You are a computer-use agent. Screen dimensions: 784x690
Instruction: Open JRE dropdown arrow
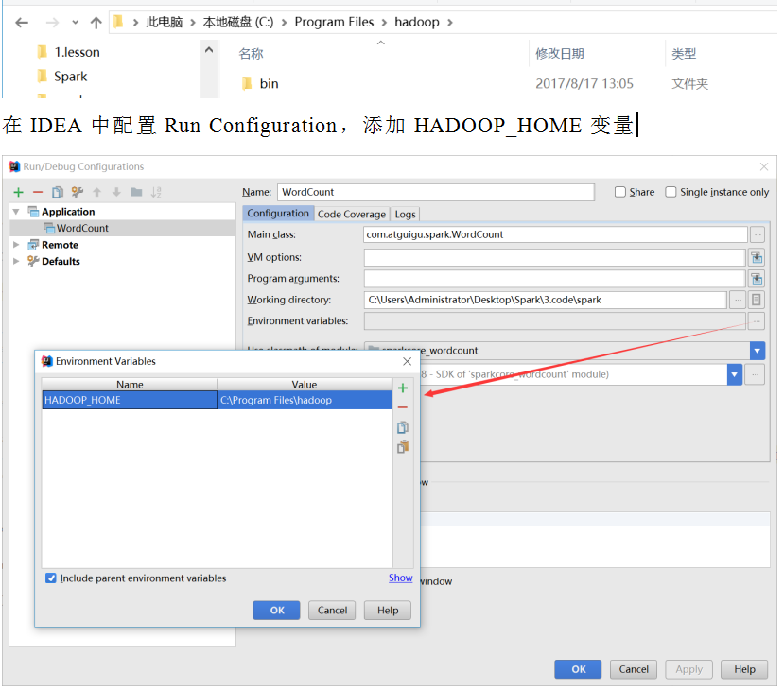[x=735, y=374]
